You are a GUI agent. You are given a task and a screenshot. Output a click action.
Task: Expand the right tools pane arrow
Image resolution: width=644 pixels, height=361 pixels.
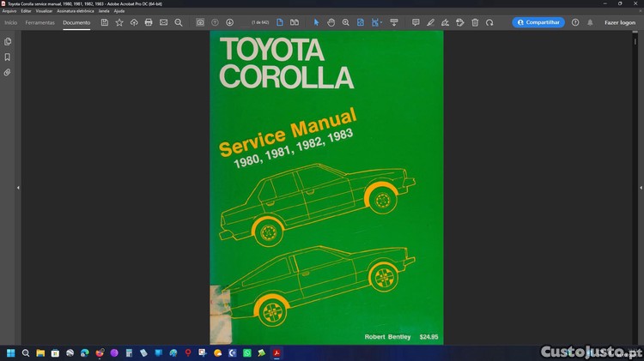[x=641, y=188]
